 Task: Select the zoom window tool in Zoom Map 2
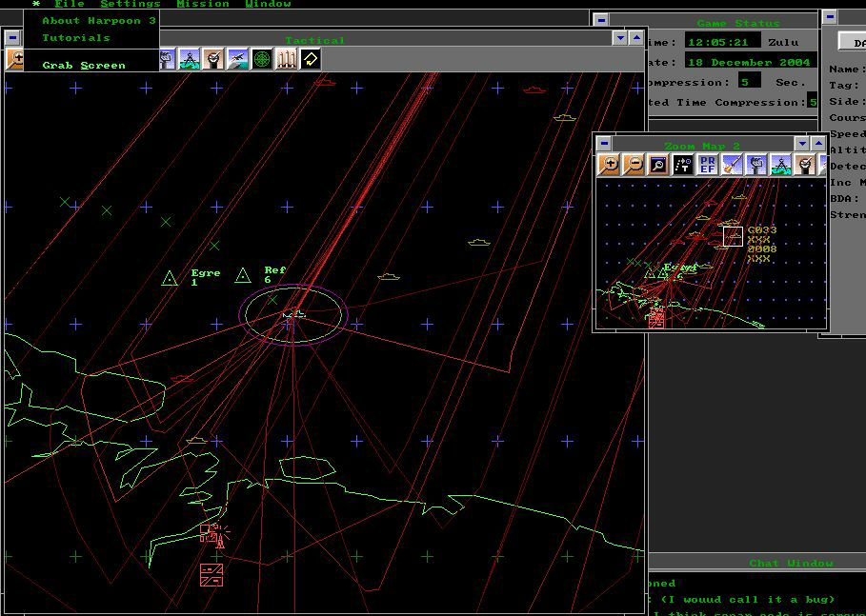pos(658,165)
